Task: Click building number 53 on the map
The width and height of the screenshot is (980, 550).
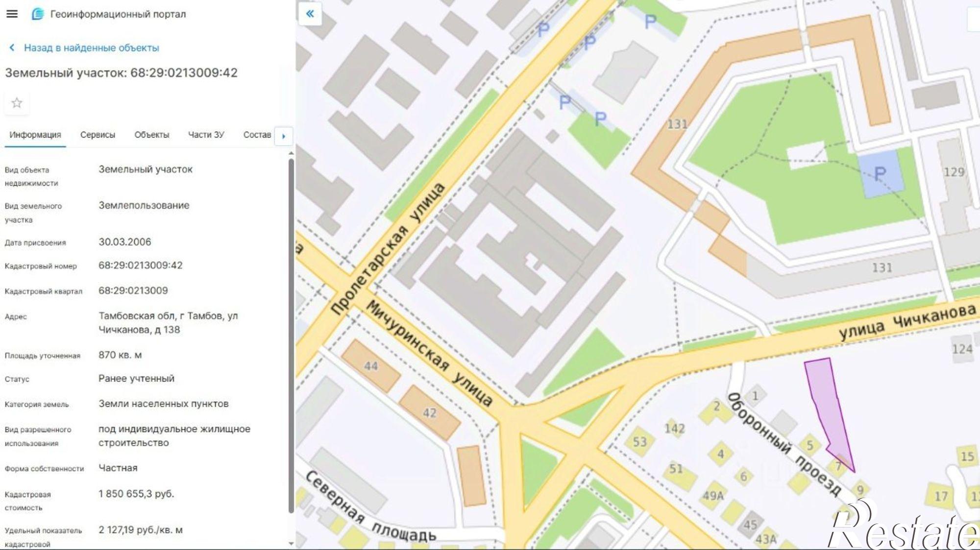Action: coord(640,442)
